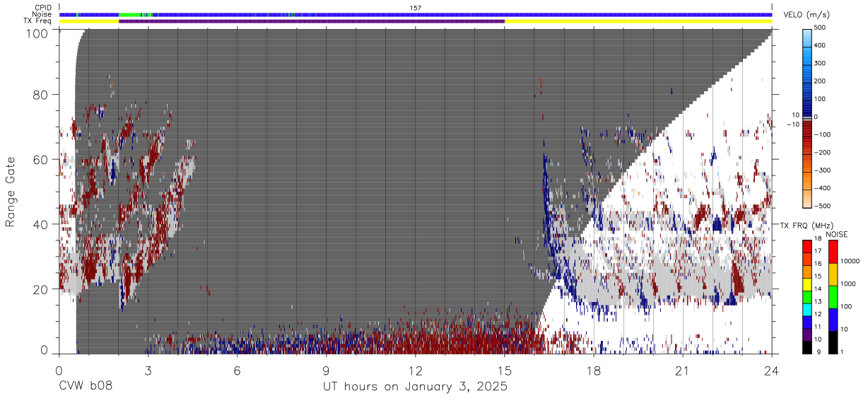Click the black bottom segment of the TX FRQ colorbar
Viewport: 868px width, 401px height.
(x=807, y=348)
